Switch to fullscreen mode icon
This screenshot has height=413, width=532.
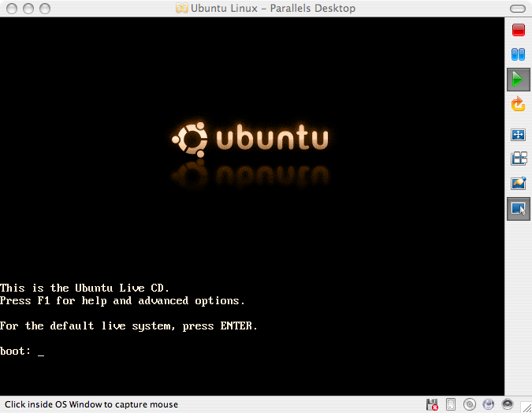pyautogui.click(x=518, y=135)
